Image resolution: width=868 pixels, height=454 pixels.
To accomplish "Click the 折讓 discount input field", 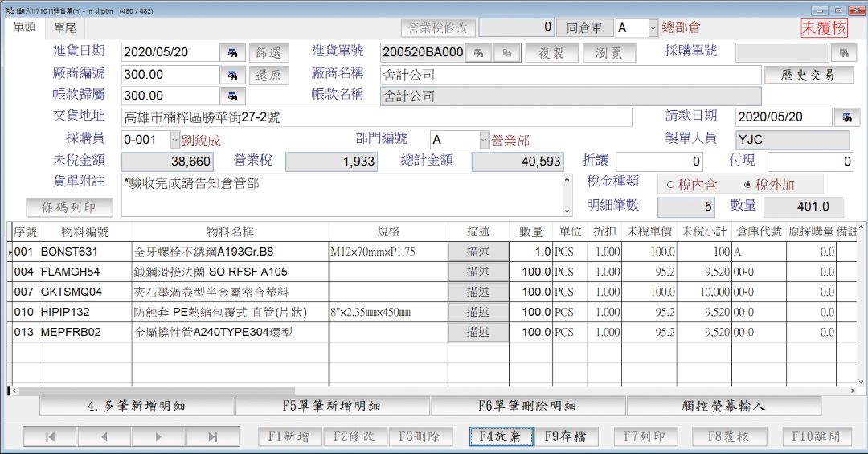I will pos(660,162).
